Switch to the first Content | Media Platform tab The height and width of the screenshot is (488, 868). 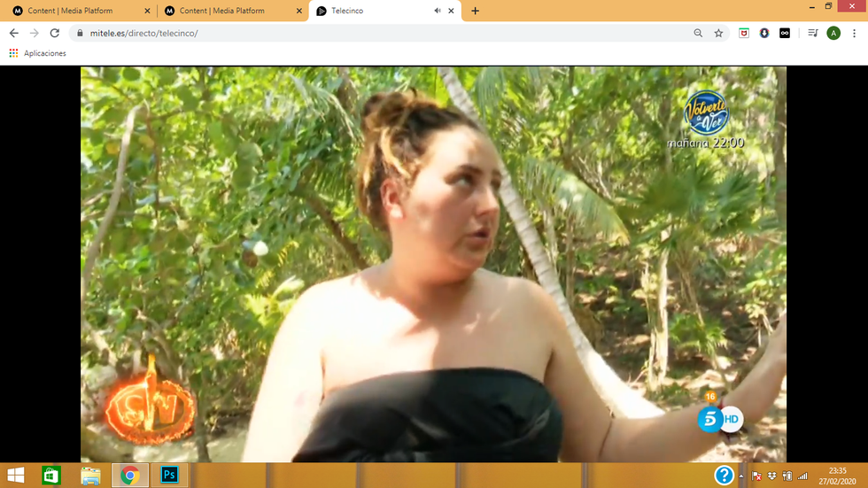pyautogui.click(x=81, y=11)
